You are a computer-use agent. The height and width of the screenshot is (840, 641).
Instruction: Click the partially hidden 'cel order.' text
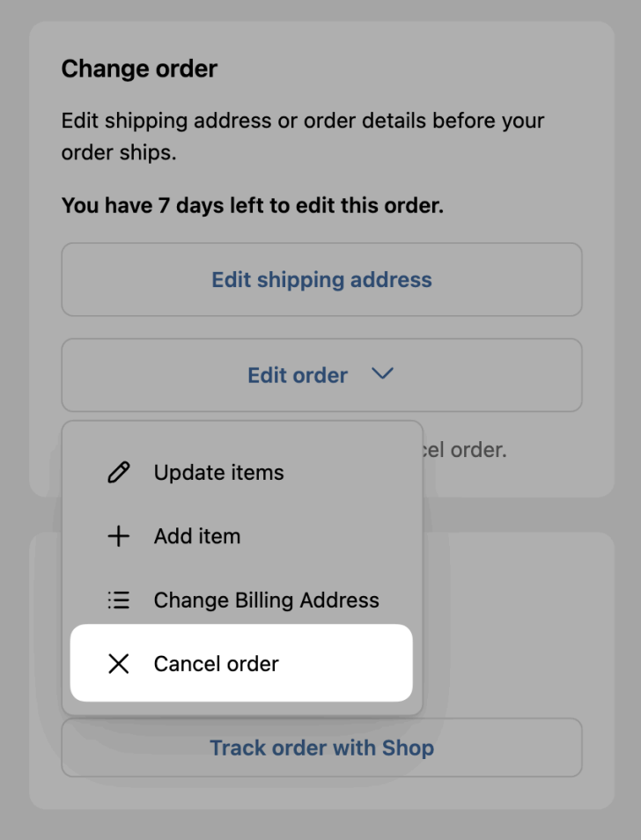[465, 450]
